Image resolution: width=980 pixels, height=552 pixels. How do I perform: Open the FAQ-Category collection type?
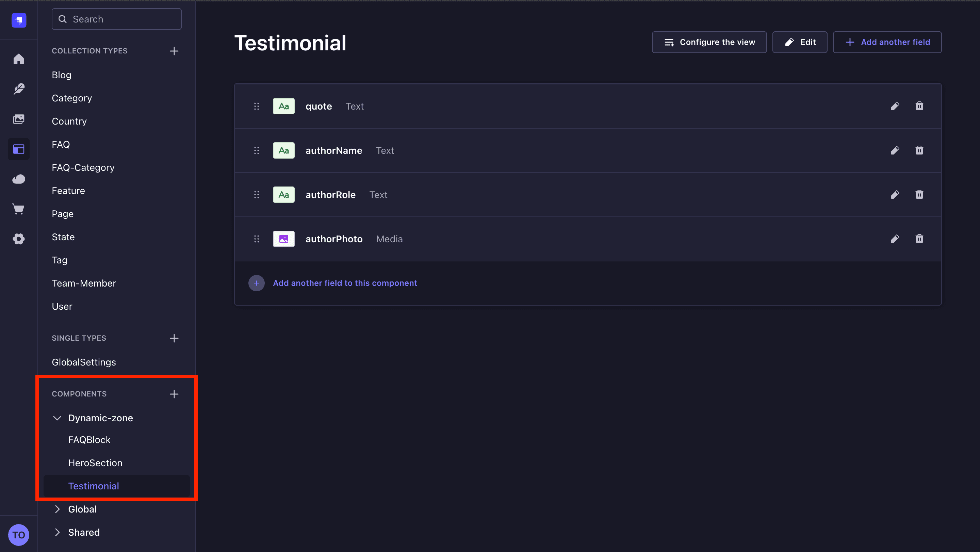pyautogui.click(x=83, y=168)
